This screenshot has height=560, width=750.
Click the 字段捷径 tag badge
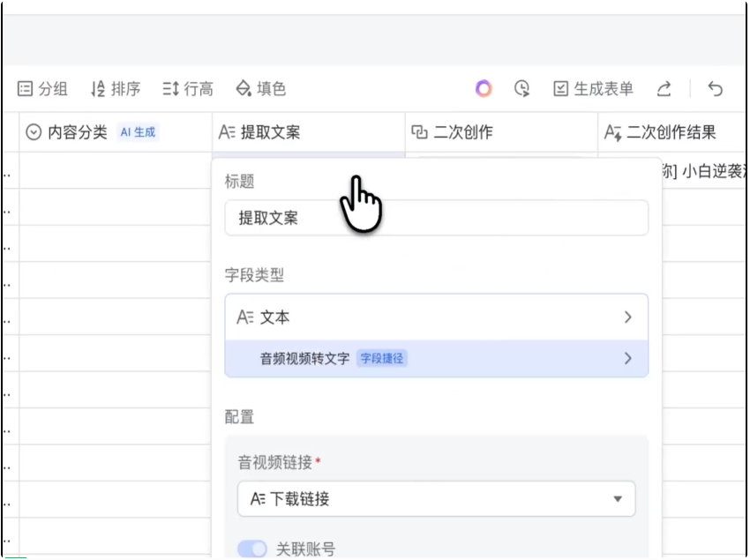click(382, 359)
